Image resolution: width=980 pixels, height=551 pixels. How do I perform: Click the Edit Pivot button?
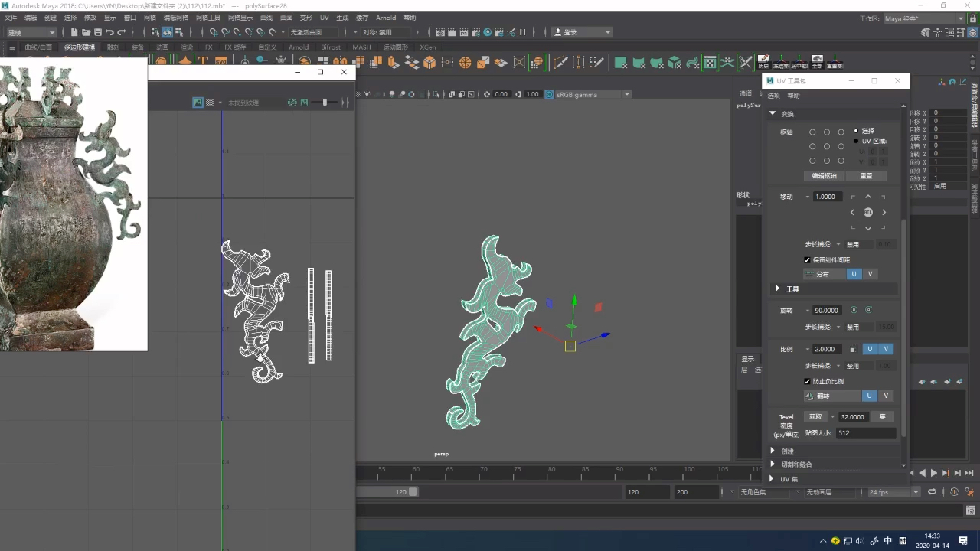coord(824,175)
